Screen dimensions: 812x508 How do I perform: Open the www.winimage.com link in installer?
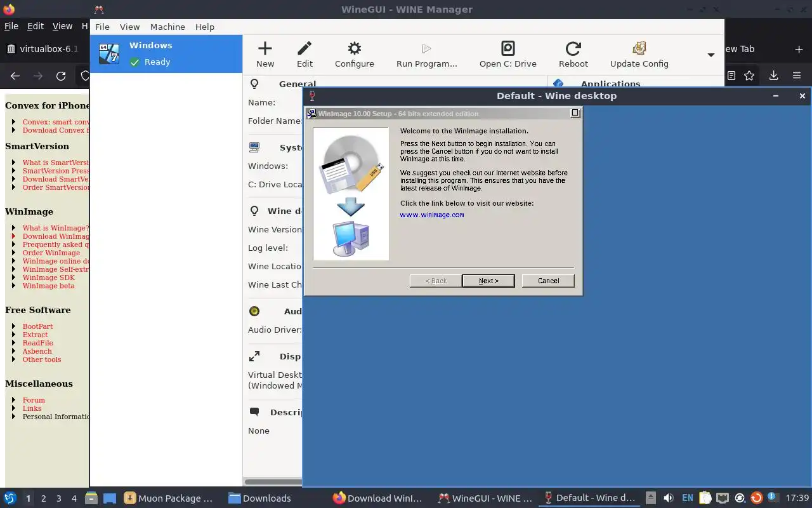(432, 215)
